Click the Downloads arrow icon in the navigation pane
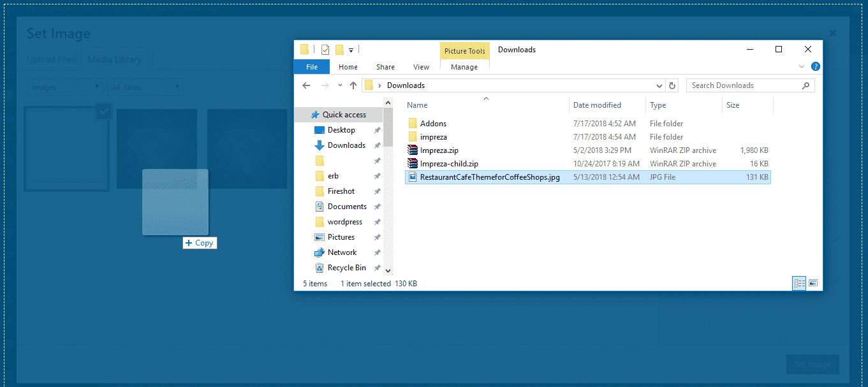Viewport: 868px width, 387px height. [320, 145]
